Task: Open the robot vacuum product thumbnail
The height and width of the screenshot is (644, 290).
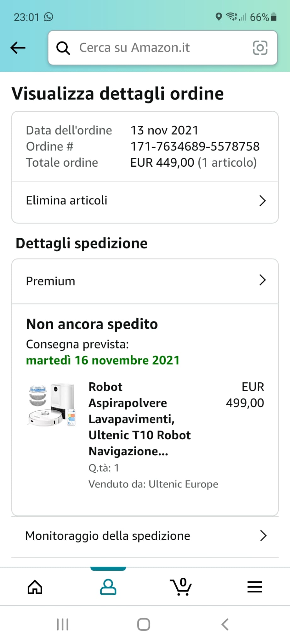Action: [x=52, y=404]
